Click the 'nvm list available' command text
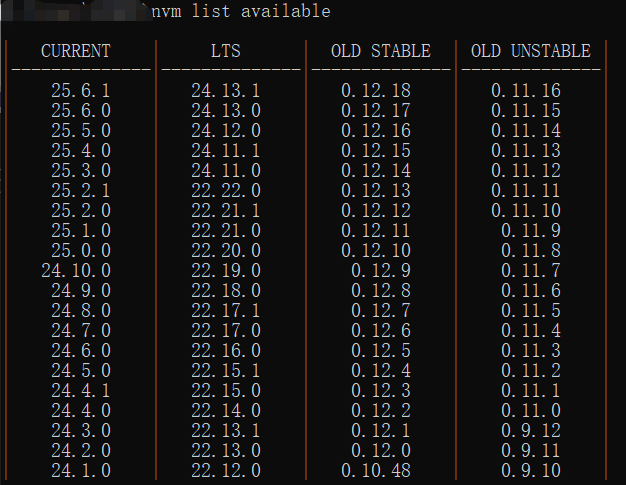Screen dimensions: 626x485 [241, 11]
